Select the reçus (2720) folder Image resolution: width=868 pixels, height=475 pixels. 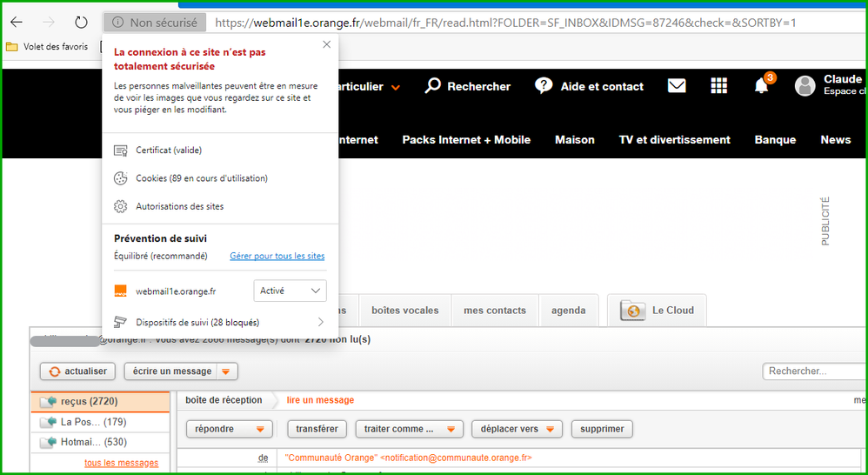[100, 401]
